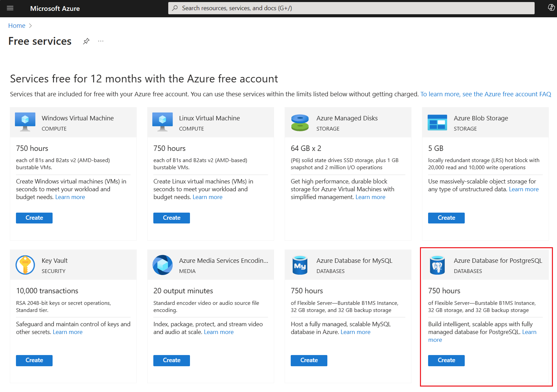Open Learn more for Key Vault
Viewport: 557px width, 392px height.
coord(68,332)
